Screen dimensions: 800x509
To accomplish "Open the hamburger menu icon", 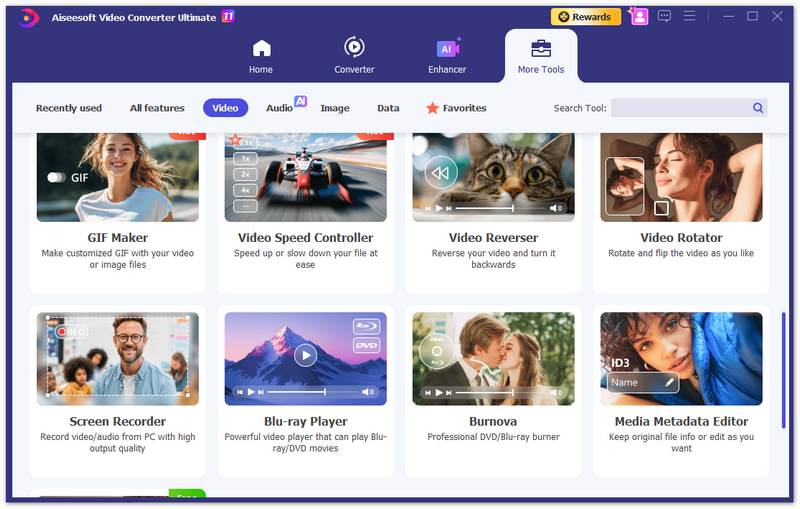I will [x=689, y=16].
